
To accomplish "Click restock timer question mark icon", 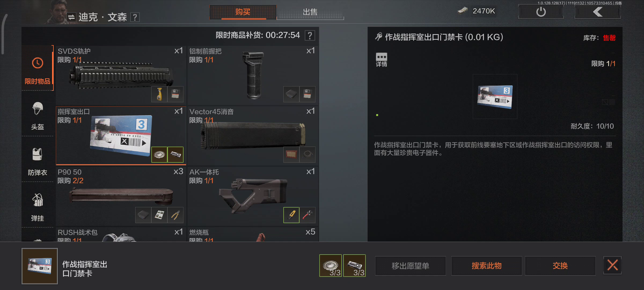I will [310, 35].
